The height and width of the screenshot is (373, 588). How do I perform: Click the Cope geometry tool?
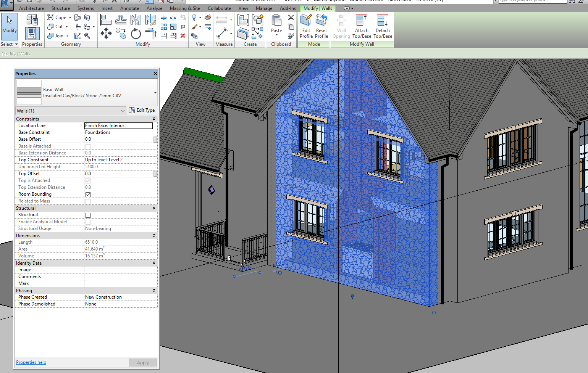tap(57, 18)
